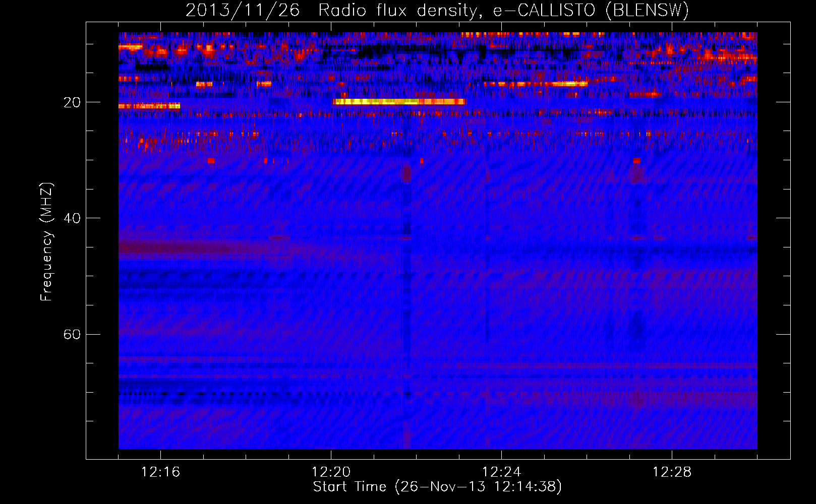Click the 12:28 time axis label
The width and height of the screenshot is (816, 504).
coord(672,472)
